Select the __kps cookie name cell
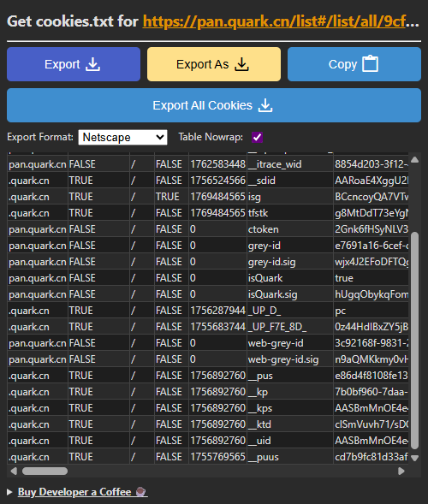 [x=290, y=408]
